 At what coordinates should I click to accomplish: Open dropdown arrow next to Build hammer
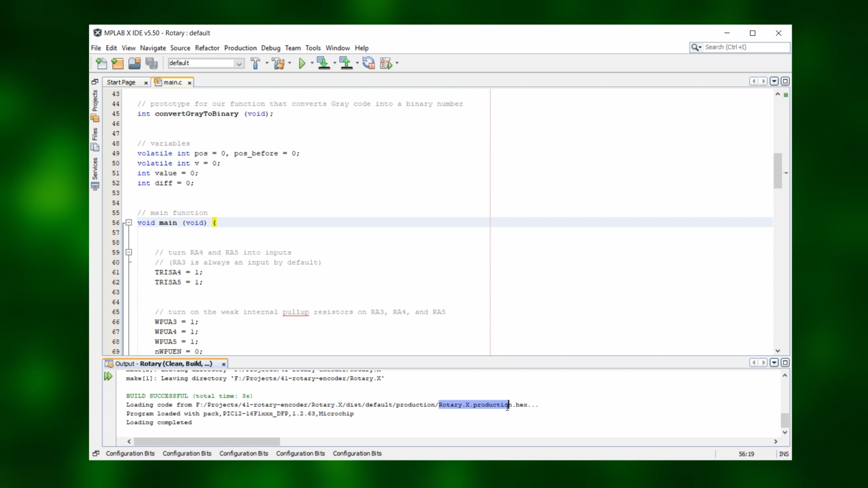click(x=267, y=63)
